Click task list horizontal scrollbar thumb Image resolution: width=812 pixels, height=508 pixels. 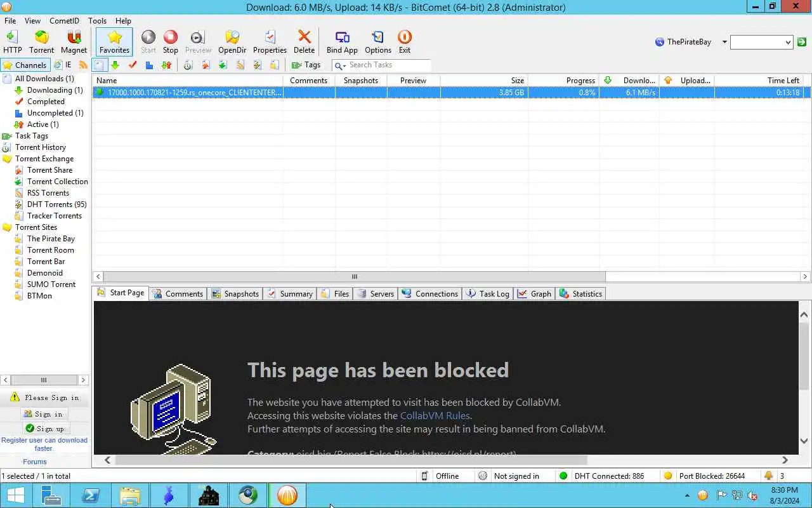point(354,276)
